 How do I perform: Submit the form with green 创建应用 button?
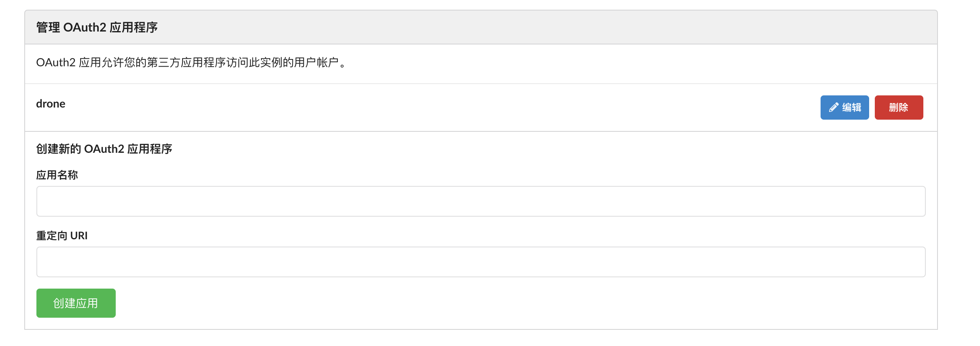coord(76,303)
